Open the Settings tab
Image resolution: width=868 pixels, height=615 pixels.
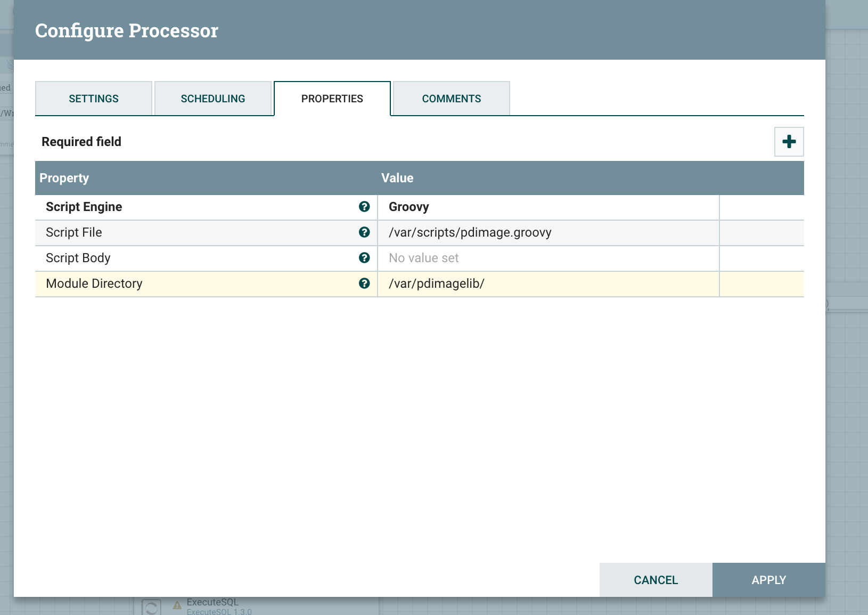pos(94,99)
